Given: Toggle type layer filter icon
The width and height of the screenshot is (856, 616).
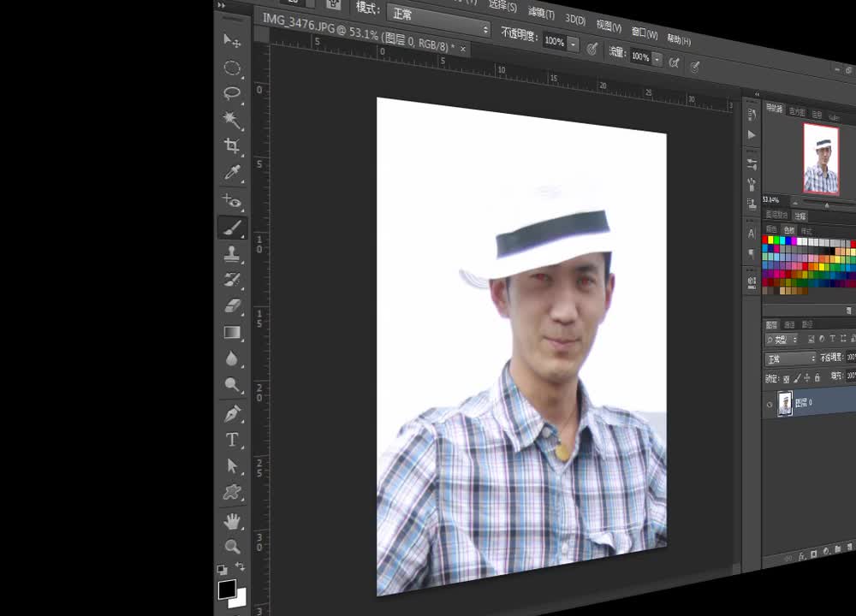Looking at the screenshot, I should pos(833,339).
